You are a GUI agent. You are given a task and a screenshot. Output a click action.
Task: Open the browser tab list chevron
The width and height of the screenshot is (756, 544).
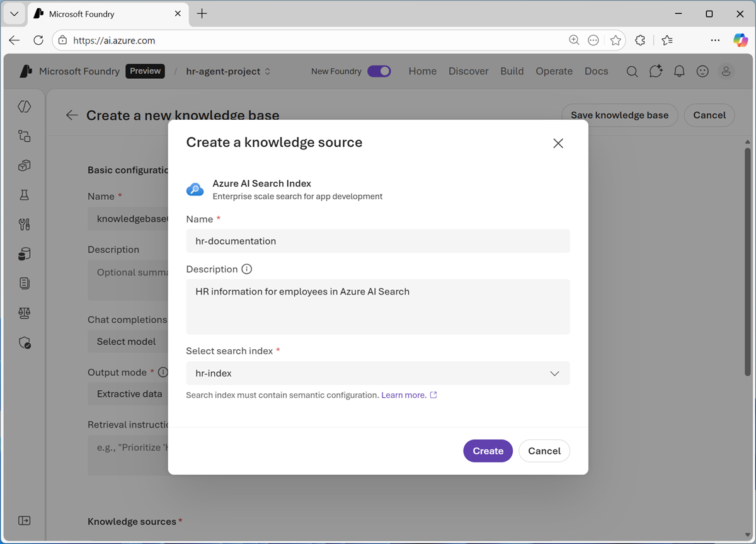pyautogui.click(x=14, y=13)
